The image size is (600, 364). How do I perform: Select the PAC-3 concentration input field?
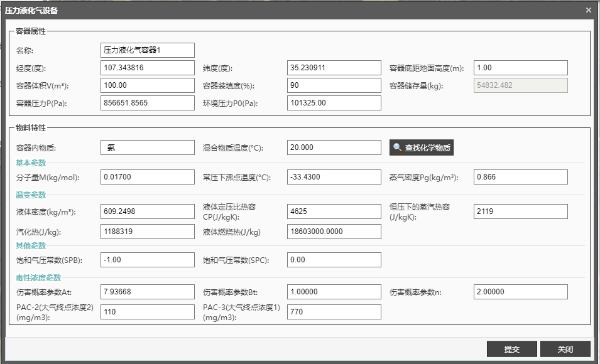click(334, 312)
